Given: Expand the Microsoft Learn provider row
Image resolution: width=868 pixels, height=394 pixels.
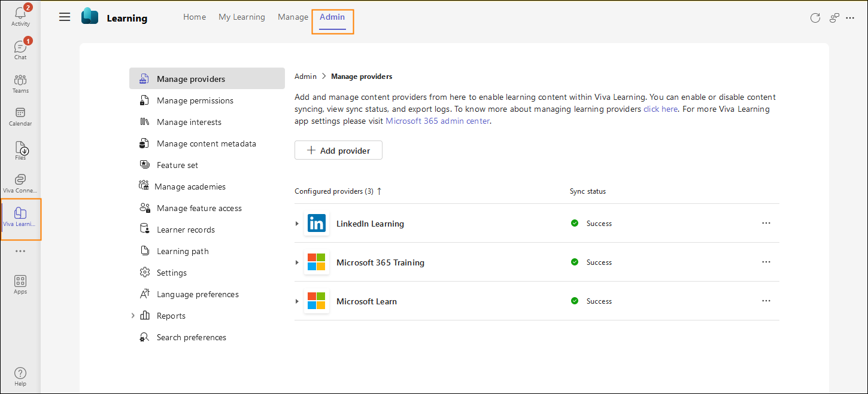Looking at the screenshot, I should point(297,301).
